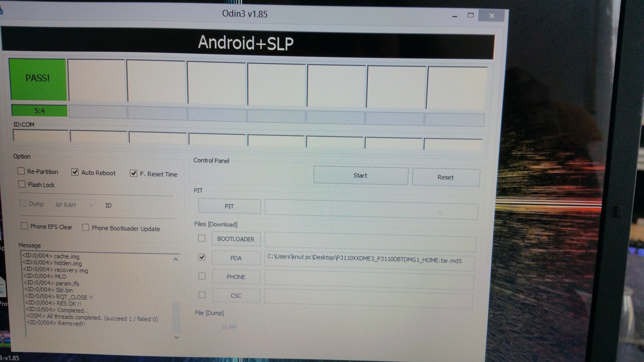The image size is (644, 362).
Task: Click the Odin3 v1.85 title bar
Action: (245, 14)
